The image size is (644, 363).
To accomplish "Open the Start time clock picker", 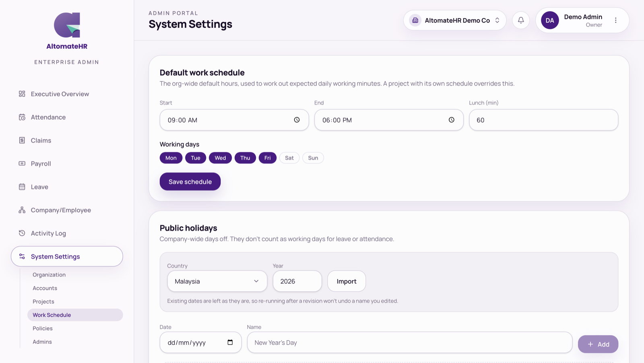I will (297, 120).
